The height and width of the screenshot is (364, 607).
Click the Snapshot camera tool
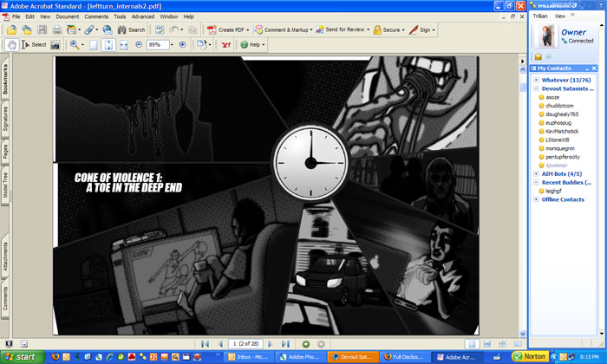[55, 44]
